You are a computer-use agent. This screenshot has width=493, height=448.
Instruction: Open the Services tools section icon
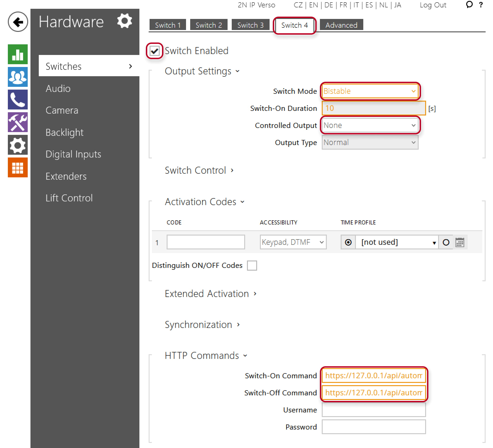click(x=18, y=122)
